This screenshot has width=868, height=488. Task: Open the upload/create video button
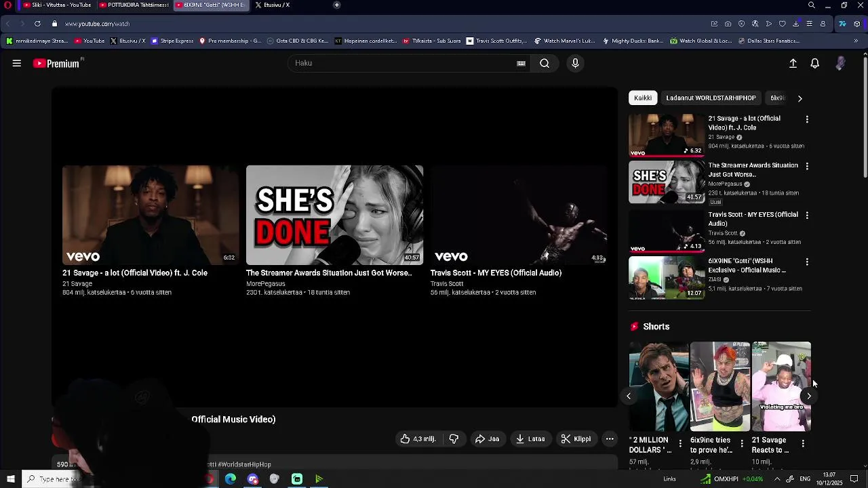793,63
